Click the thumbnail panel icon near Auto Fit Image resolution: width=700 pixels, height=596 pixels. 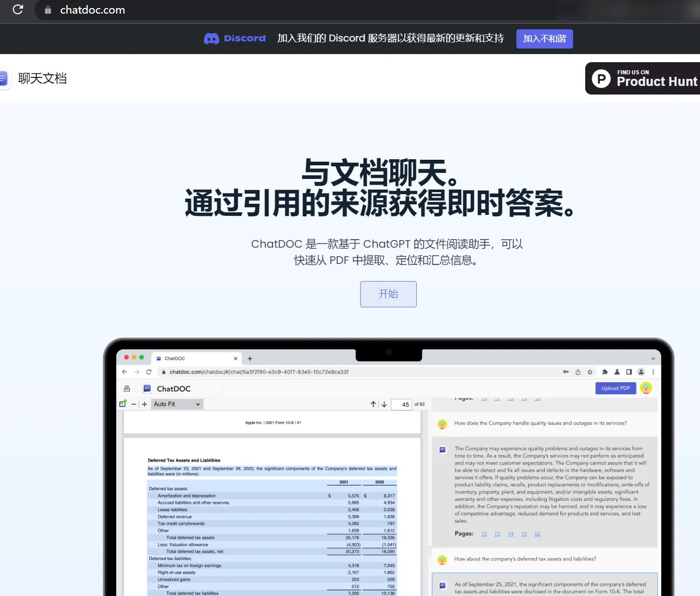[x=122, y=404]
